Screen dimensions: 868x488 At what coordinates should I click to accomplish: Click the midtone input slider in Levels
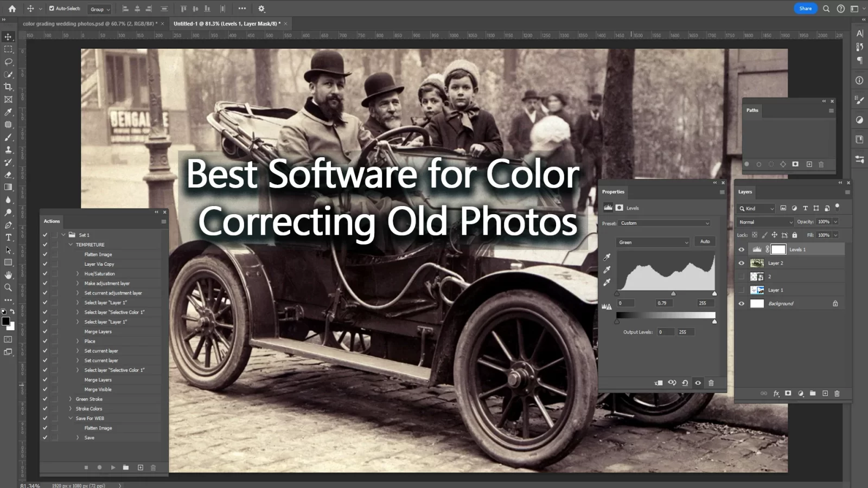coord(673,293)
